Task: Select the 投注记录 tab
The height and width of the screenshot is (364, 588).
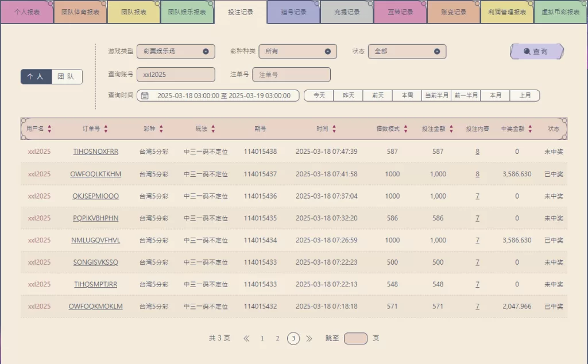Action: 241,12
